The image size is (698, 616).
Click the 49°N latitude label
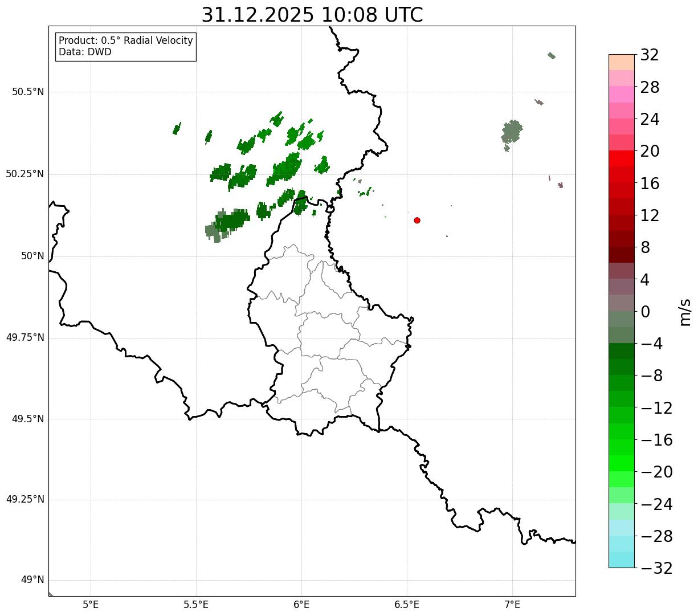click(32, 580)
